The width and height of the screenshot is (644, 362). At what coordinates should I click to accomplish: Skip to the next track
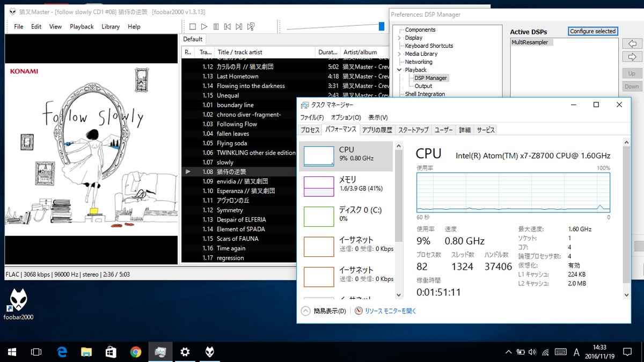click(x=239, y=26)
